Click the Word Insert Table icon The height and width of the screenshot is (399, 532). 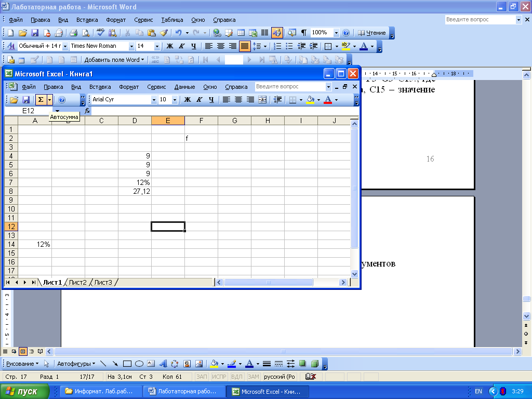[x=241, y=33]
